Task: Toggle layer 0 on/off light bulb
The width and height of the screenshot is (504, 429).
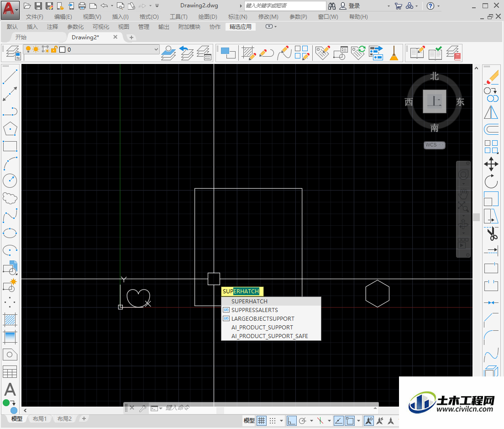Action: (x=28, y=49)
